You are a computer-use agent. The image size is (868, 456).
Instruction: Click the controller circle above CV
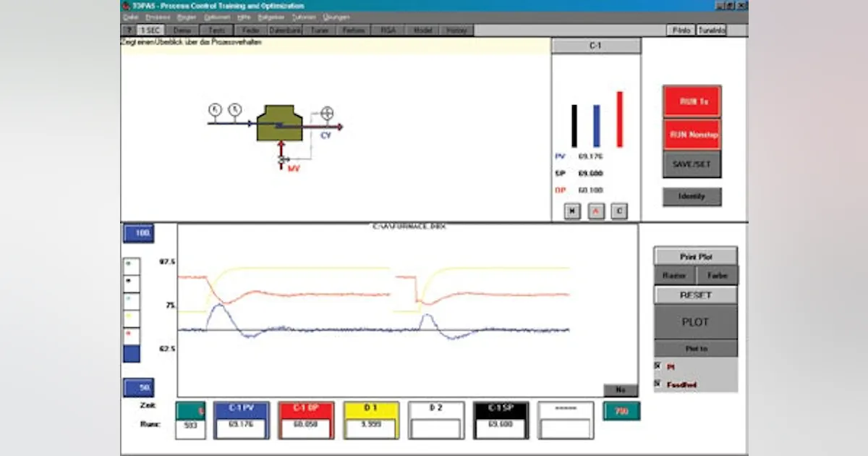[328, 113]
